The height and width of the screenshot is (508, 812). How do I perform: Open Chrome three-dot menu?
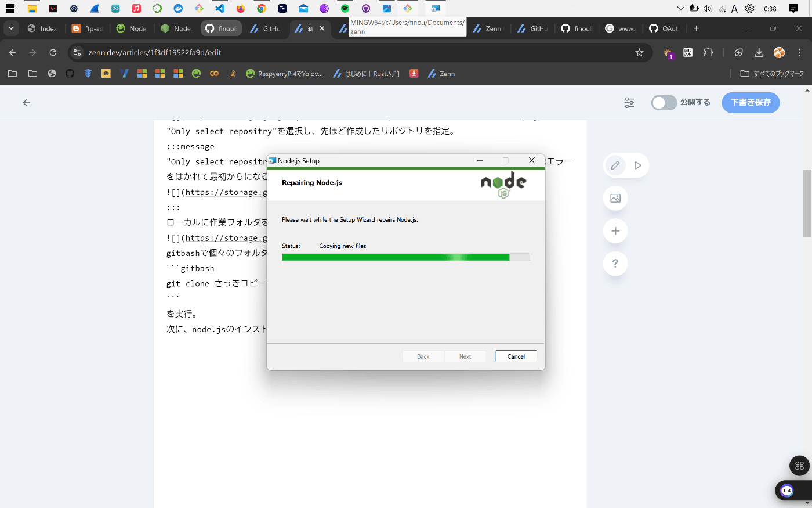(800, 52)
